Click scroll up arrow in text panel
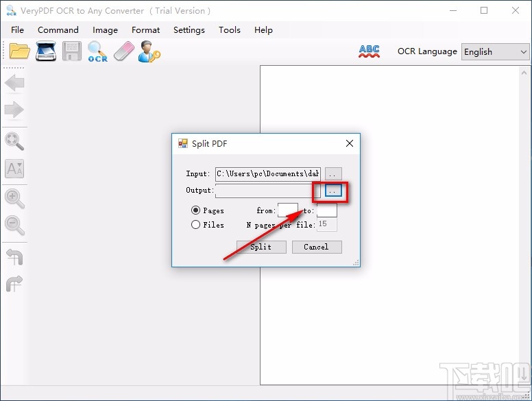The height and width of the screenshot is (401, 532). (524, 73)
